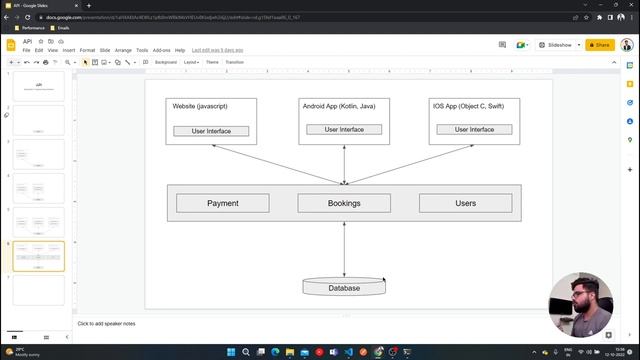The height and width of the screenshot is (360, 640).
Task: Open the Layout dropdown
Action: (x=191, y=62)
